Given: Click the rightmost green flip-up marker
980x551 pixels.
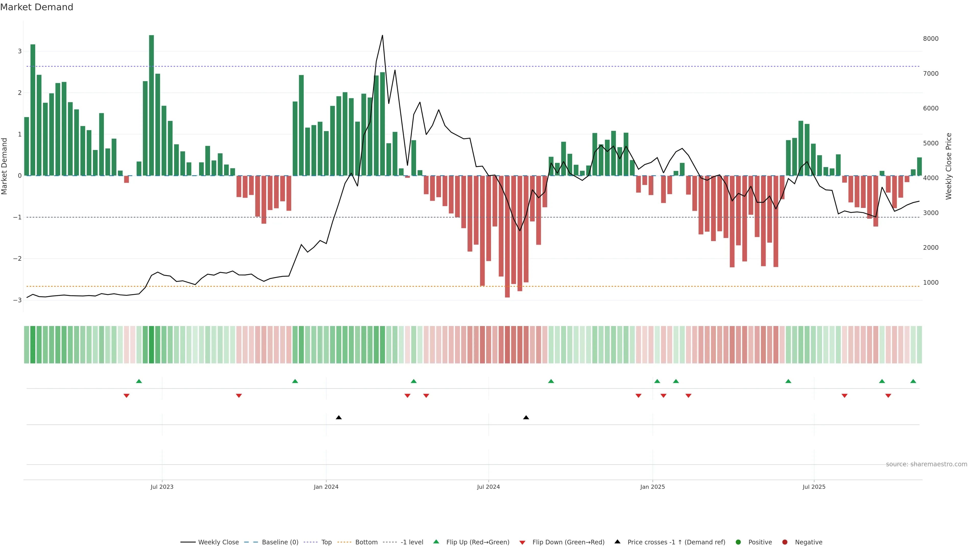Looking at the screenshot, I should tap(913, 381).
